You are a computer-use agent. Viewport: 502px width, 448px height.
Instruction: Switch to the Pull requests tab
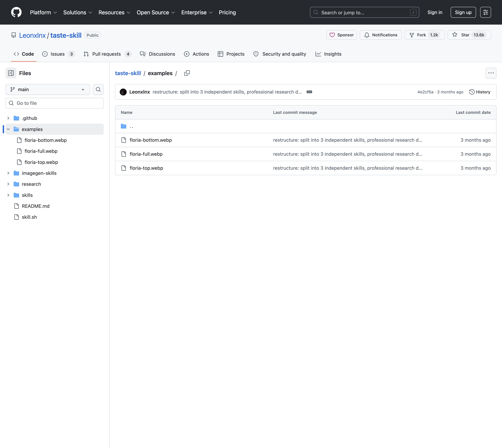[x=108, y=54]
